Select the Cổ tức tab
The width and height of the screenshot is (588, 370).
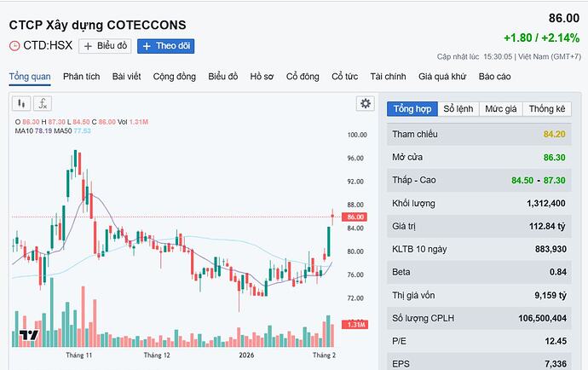346,77
